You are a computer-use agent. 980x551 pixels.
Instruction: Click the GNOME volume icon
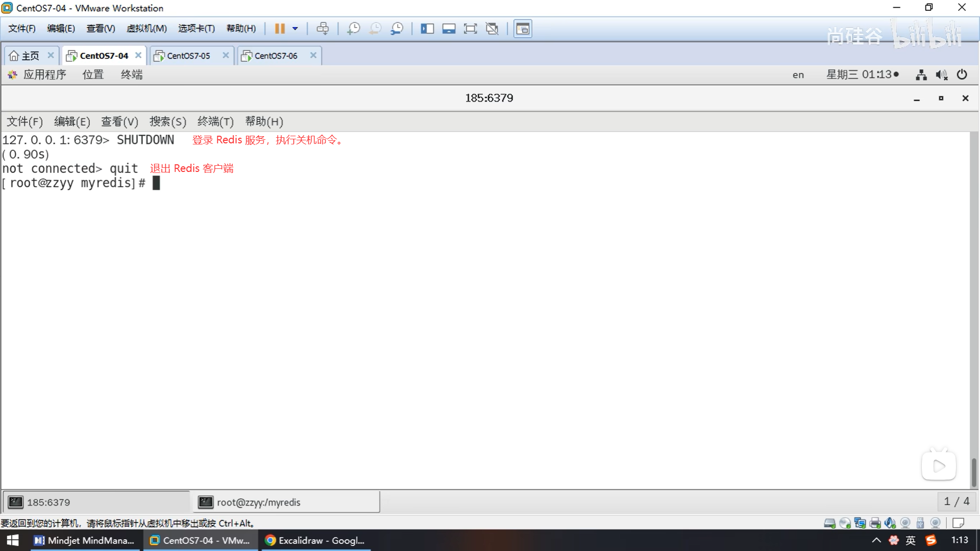[x=941, y=75]
